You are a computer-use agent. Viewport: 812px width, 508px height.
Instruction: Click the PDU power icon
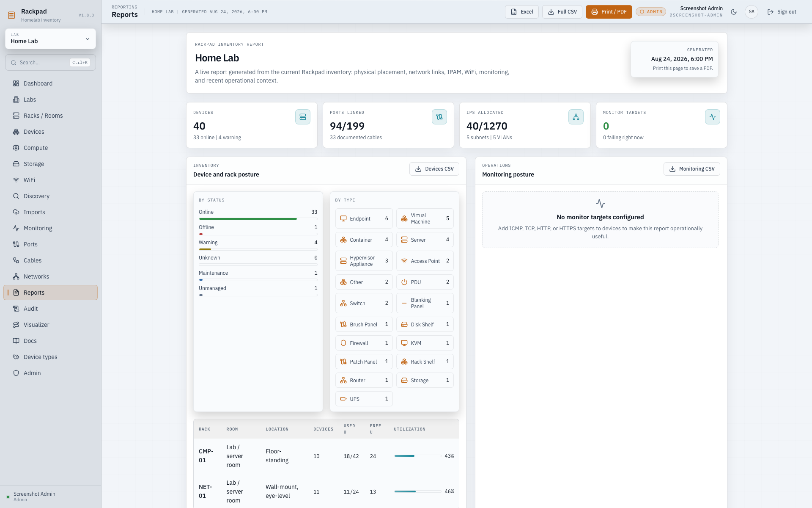point(404,282)
